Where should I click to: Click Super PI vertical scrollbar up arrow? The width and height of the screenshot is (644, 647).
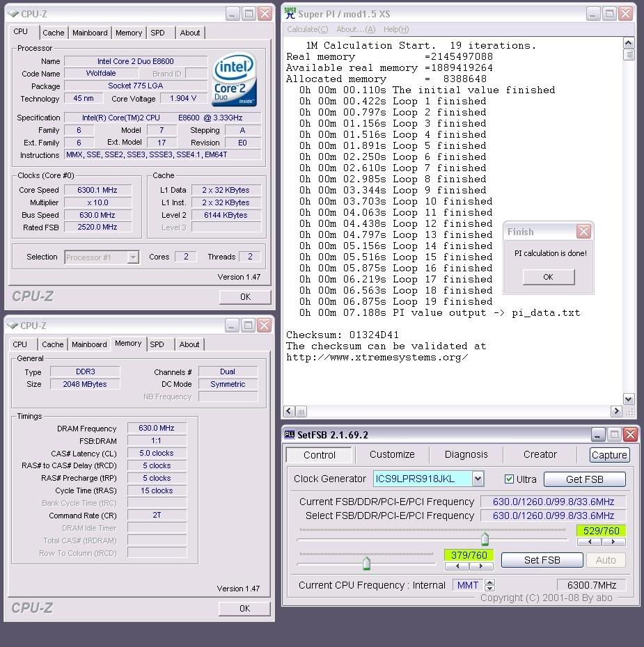(628, 43)
